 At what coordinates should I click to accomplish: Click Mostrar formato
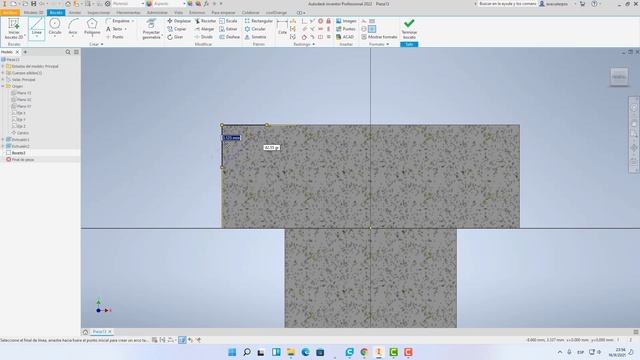tap(379, 37)
